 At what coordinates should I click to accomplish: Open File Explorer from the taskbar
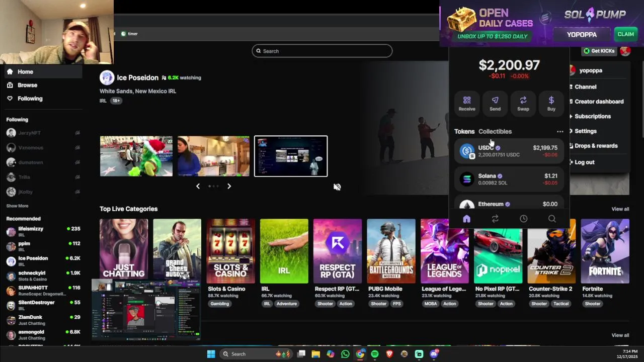click(315, 354)
